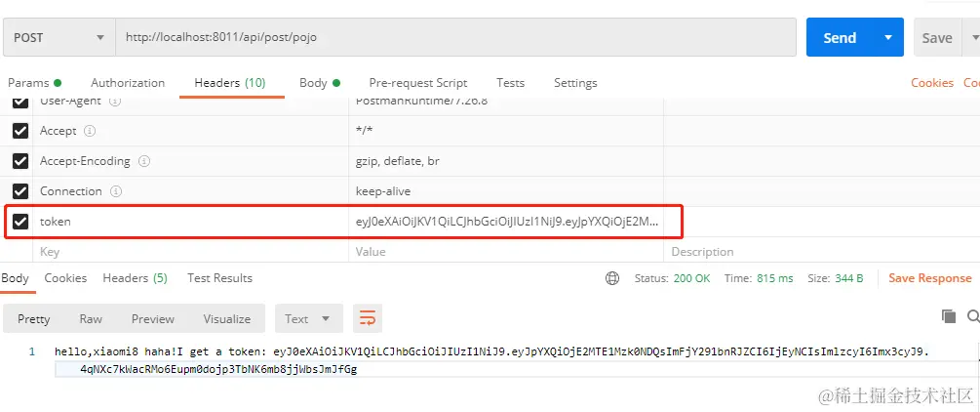Uncheck the Accept header checkbox
980x412 pixels.
coord(20,131)
